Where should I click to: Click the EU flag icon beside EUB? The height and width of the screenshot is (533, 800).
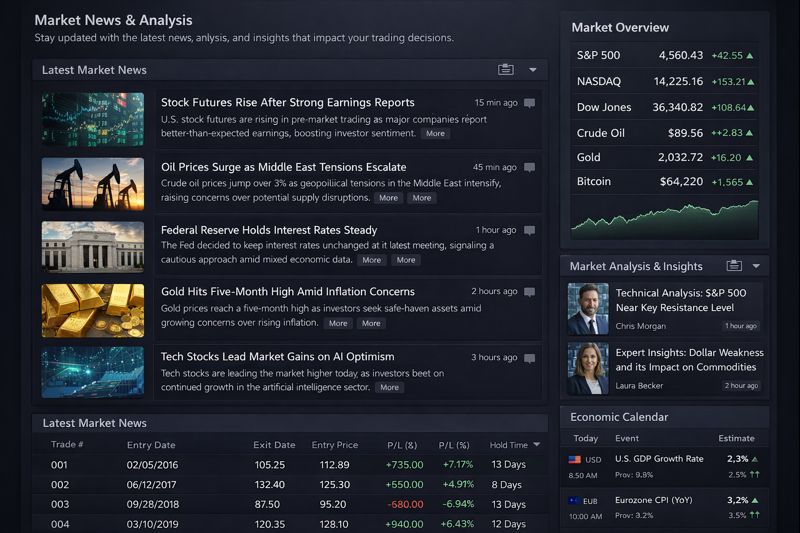[574, 501]
